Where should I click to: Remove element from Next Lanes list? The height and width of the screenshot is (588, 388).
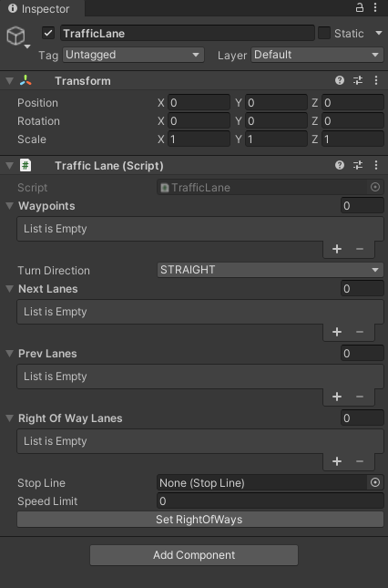[x=360, y=332]
